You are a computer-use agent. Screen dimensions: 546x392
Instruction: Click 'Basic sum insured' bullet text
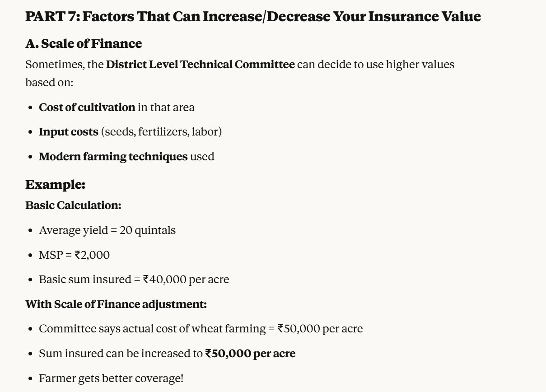coord(84,280)
